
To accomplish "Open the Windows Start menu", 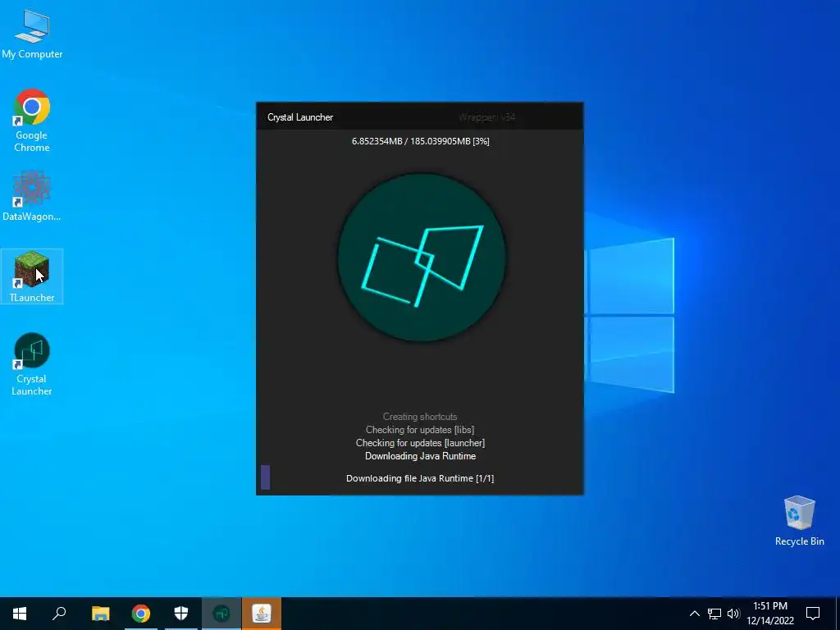I will point(20,614).
